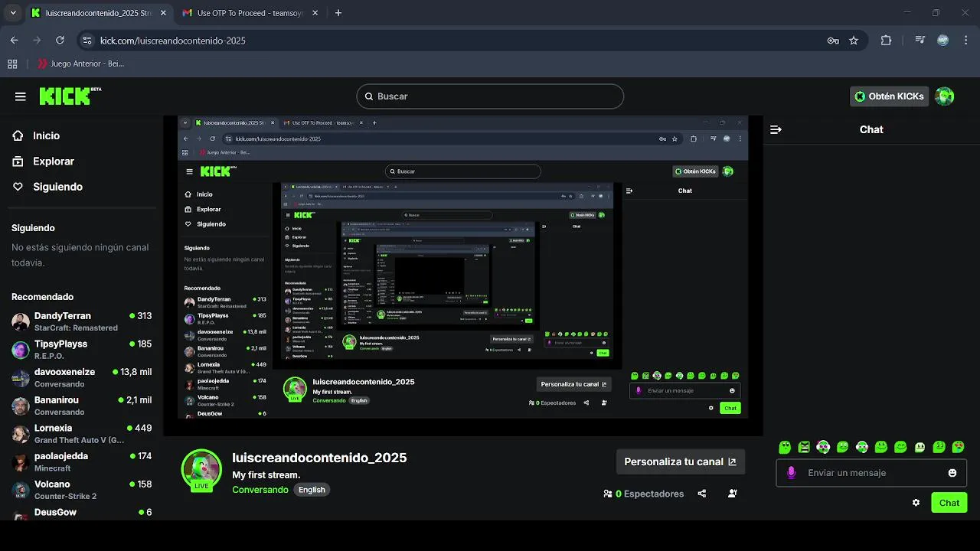Go to Inicio in the sidebar
Viewport: 980px width, 551px height.
[46, 135]
